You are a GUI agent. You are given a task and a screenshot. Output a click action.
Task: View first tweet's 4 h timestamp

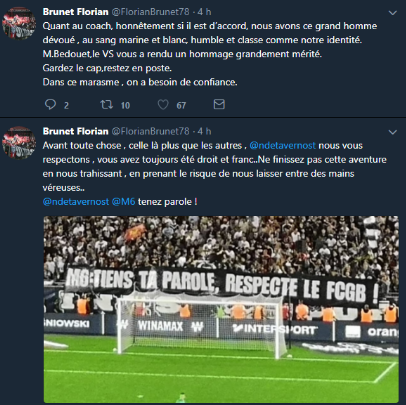[x=204, y=12]
